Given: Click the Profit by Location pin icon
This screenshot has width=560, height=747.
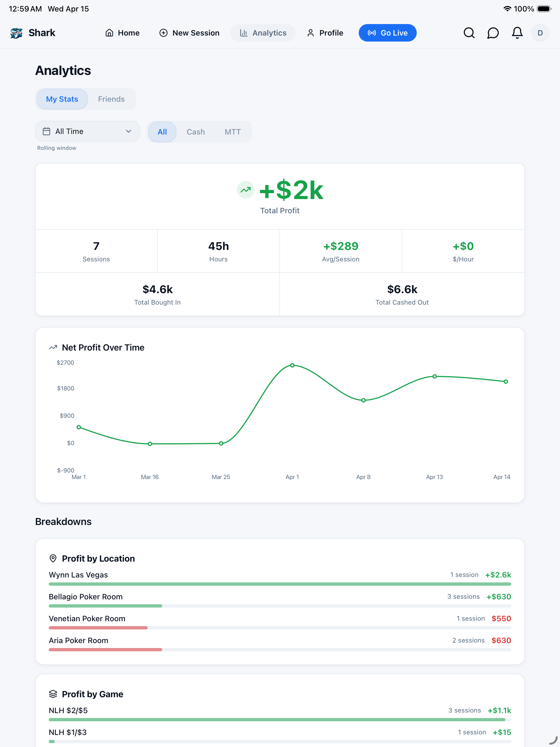Looking at the screenshot, I should pyautogui.click(x=53, y=558).
